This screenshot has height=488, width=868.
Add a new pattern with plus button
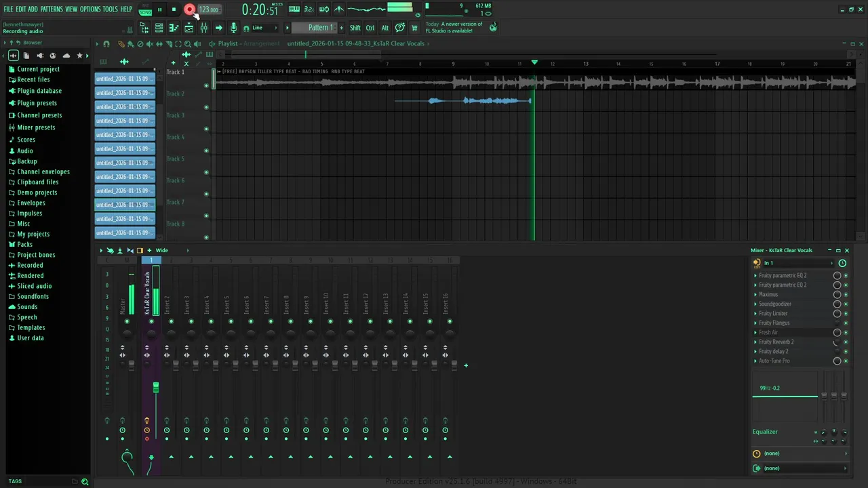click(341, 28)
